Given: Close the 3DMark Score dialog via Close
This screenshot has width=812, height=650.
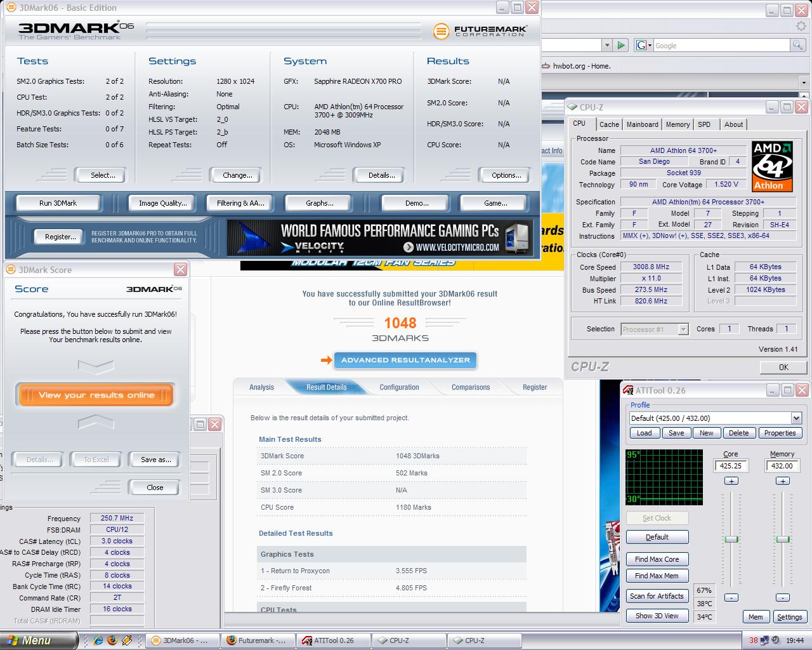Looking at the screenshot, I should click(x=155, y=487).
